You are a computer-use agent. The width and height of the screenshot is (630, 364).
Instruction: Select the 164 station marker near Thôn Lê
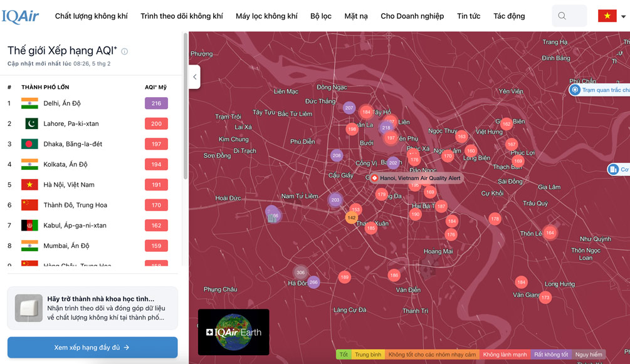pyautogui.click(x=550, y=232)
